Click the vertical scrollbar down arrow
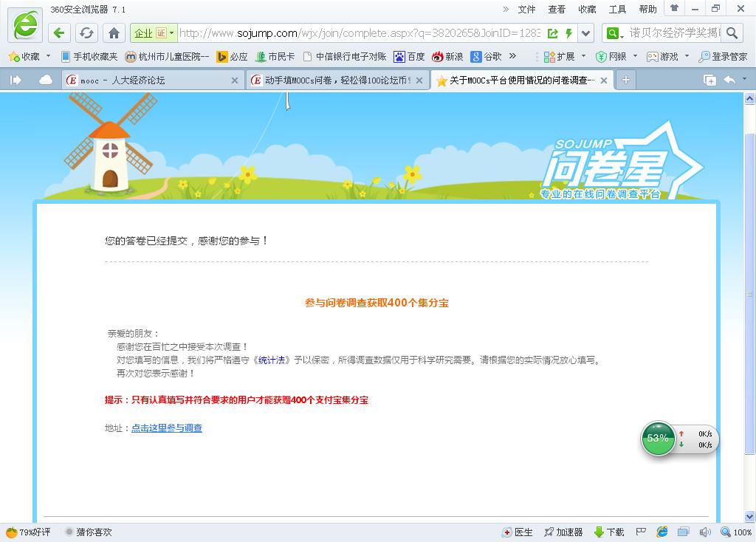This screenshot has width=756, height=542. point(750,516)
